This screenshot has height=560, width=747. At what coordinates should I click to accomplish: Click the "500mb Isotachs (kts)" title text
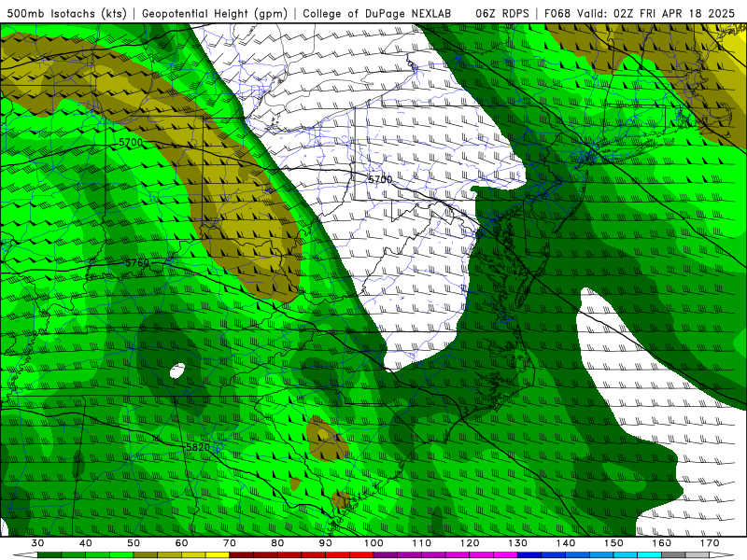click(66, 13)
